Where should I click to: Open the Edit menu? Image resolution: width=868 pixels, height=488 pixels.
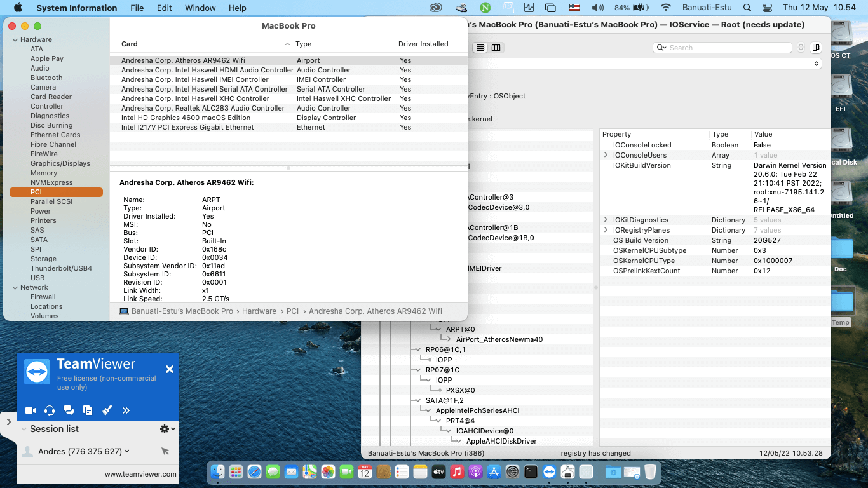(x=165, y=8)
